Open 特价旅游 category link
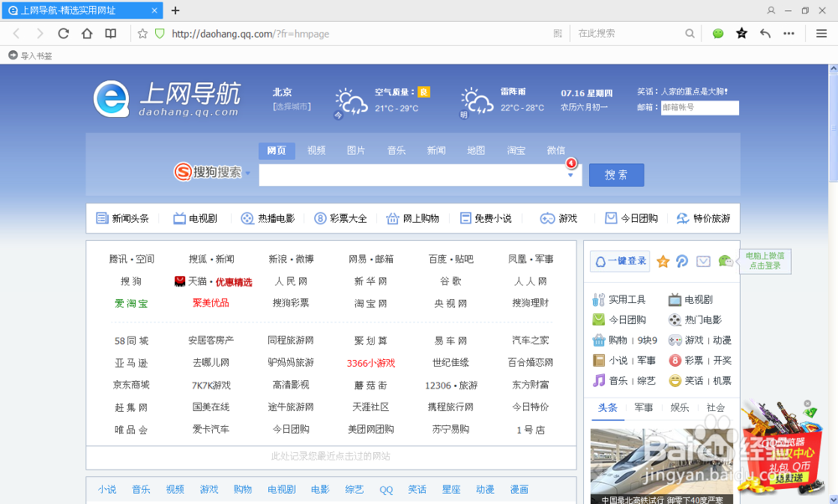 click(703, 219)
